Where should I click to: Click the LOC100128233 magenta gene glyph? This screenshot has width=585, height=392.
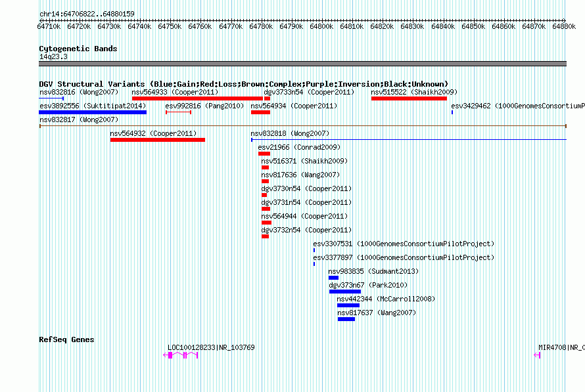point(181,355)
